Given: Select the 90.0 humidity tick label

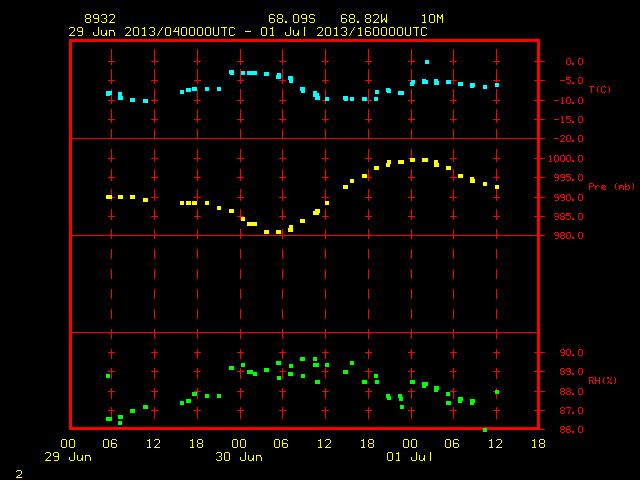Looking at the screenshot, I should pos(571,353).
